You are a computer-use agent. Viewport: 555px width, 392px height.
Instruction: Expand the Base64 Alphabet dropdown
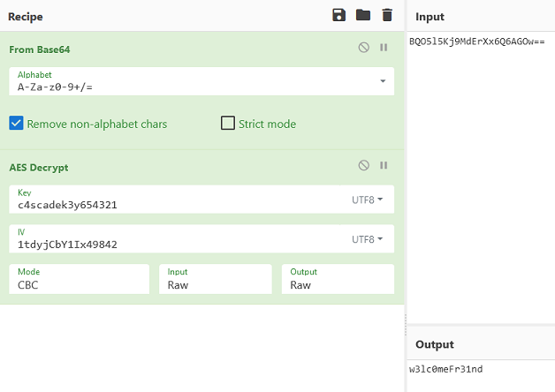tap(383, 81)
